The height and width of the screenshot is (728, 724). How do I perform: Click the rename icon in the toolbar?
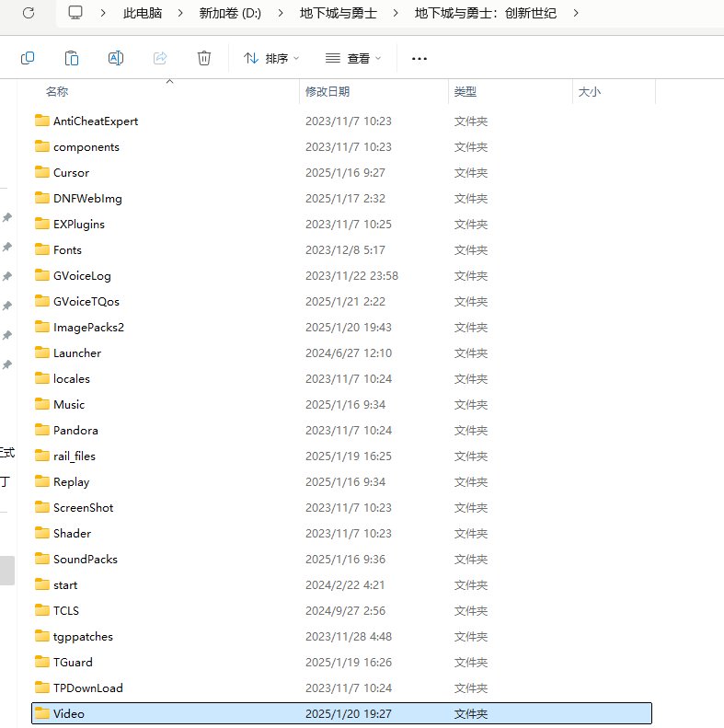coord(116,58)
